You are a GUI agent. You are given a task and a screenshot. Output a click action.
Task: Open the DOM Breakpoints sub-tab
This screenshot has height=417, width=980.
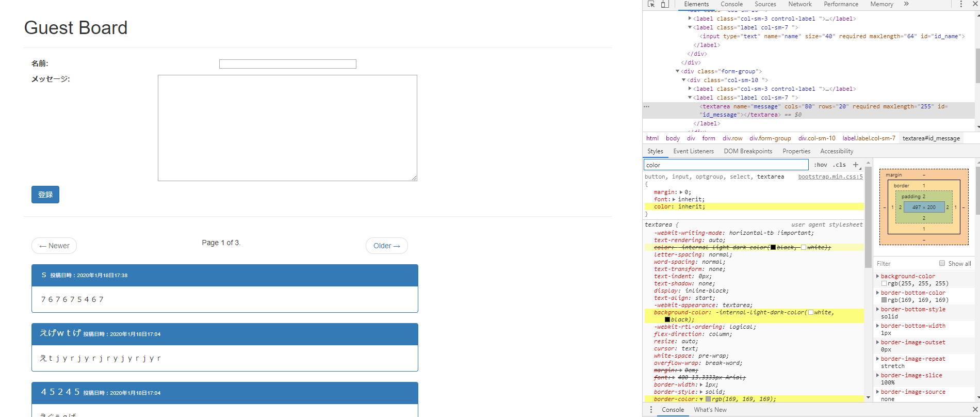coord(748,151)
